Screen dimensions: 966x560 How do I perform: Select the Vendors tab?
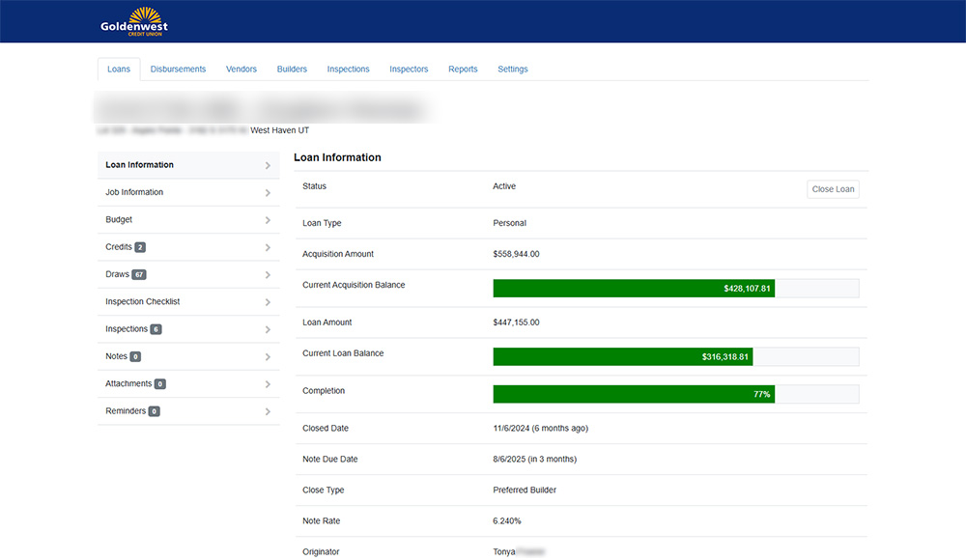[x=241, y=69]
